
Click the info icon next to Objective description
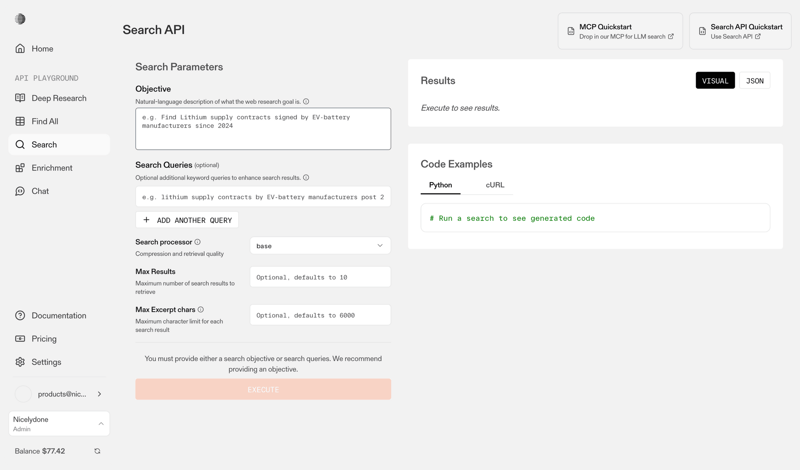[x=306, y=102]
